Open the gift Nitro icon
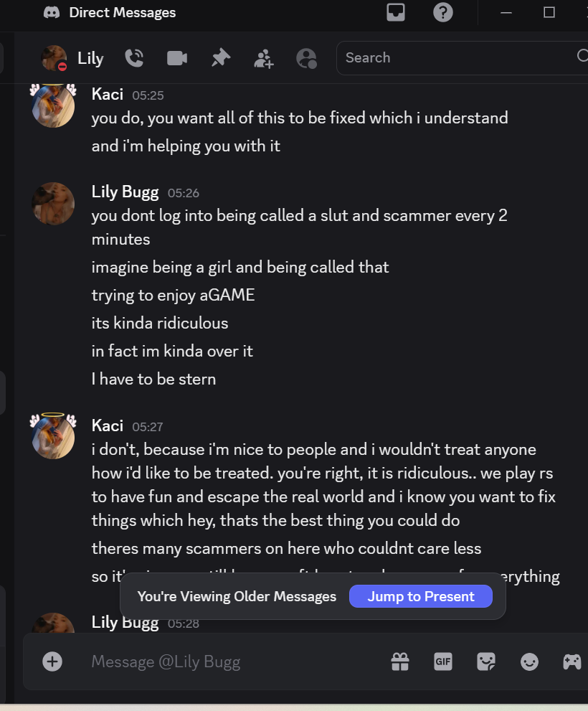The height and width of the screenshot is (711, 588). pyautogui.click(x=400, y=661)
